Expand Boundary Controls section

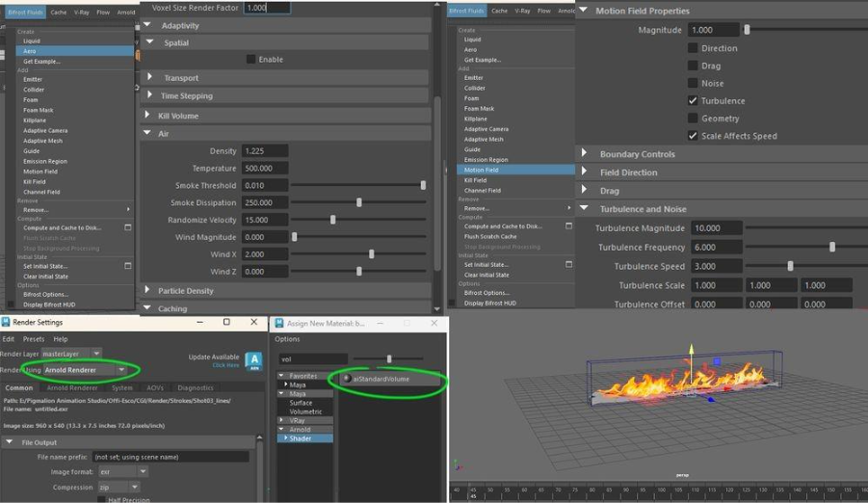click(x=584, y=153)
